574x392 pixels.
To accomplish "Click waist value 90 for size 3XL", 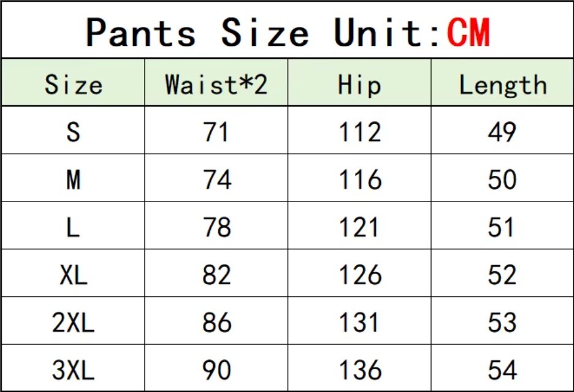I will (x=216, y=370).
